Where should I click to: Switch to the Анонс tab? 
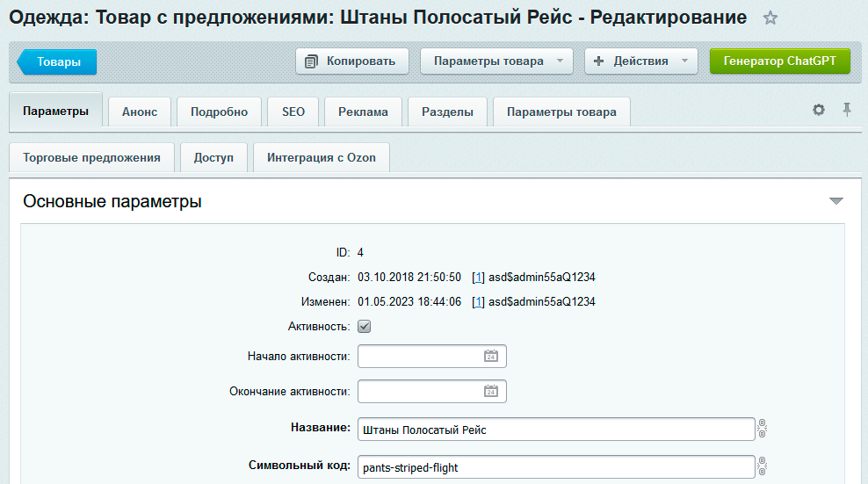point(140,112)
